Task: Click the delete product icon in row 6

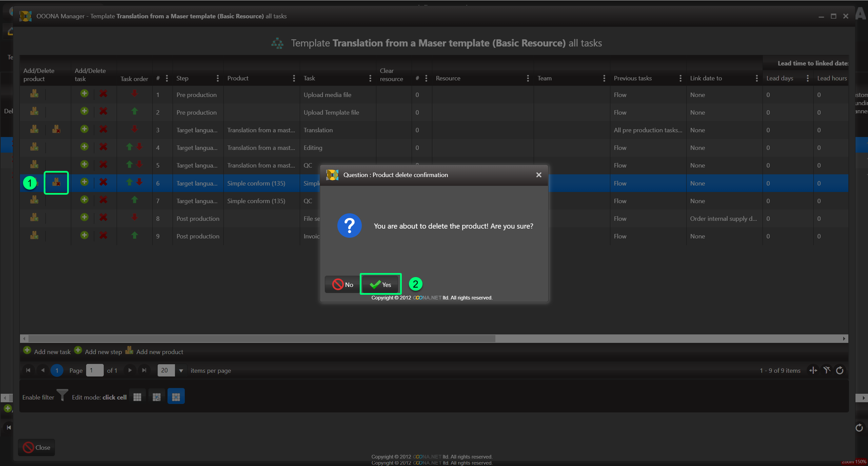Action: (x=56, y=183)
